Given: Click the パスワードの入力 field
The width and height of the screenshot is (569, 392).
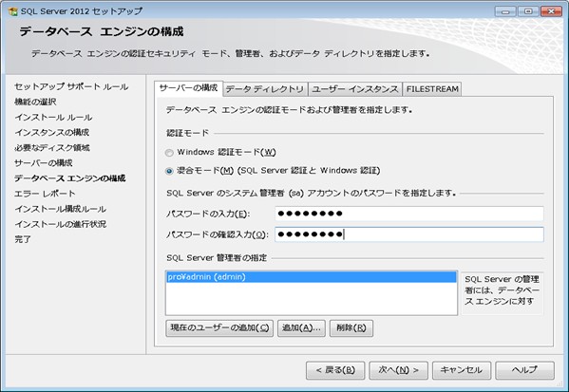Looking at the screenshot, I should pyautogui.click(x=409, y=214).
